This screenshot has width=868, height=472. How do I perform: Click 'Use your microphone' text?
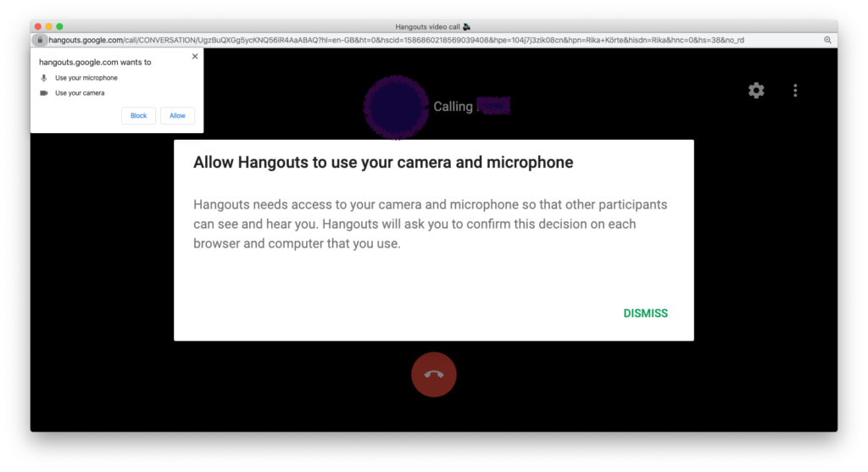click(x=86, y=78)
